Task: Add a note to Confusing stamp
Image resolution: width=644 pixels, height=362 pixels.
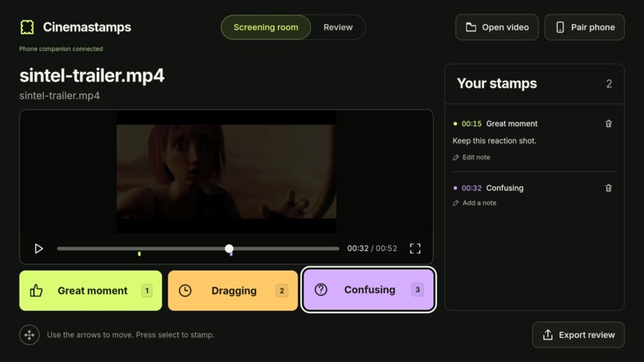Action: [475, 203]
